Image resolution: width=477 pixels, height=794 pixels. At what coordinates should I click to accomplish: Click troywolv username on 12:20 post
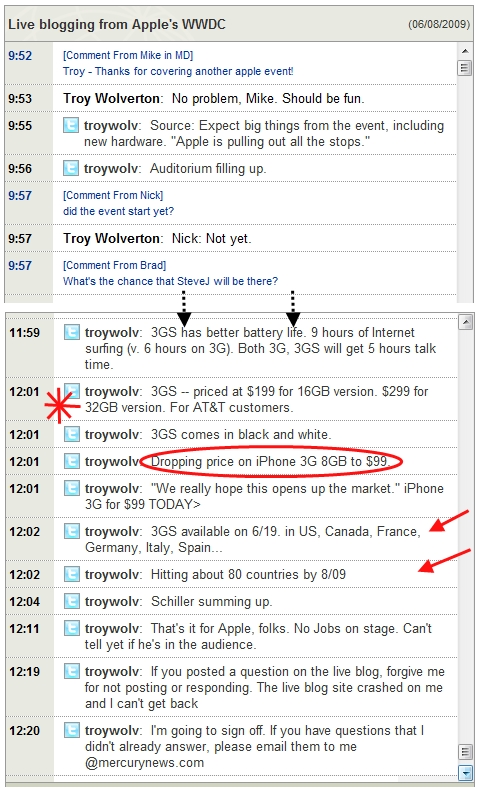pyautogui.click(x=113, y=730)
